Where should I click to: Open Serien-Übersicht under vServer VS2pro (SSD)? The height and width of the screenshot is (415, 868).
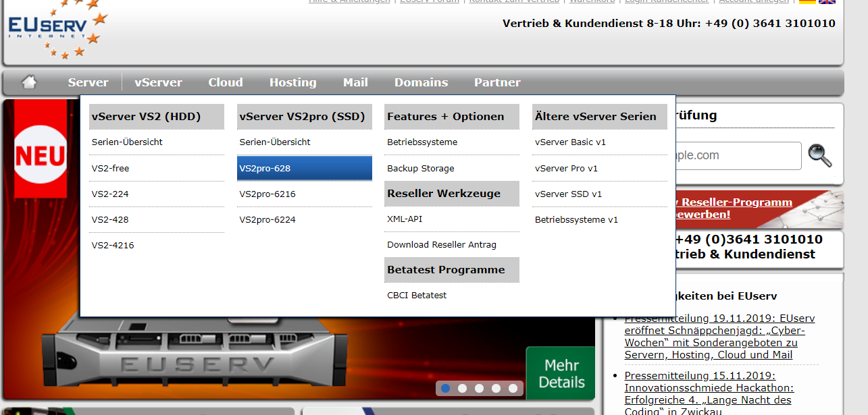(x=304, y=142)
